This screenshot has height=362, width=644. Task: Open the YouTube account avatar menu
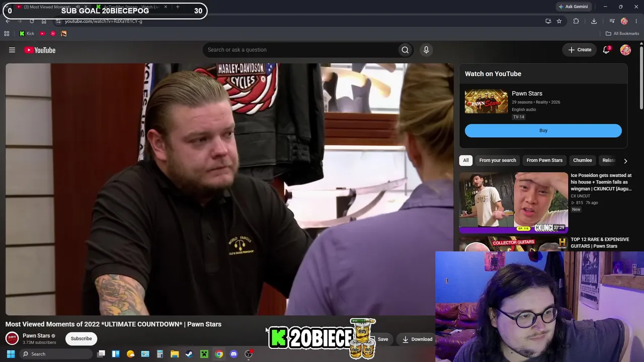tap(625, 50)
